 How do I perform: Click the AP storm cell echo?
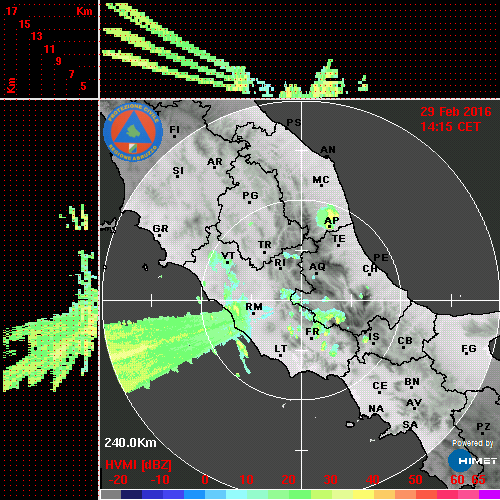pos(328,218)
